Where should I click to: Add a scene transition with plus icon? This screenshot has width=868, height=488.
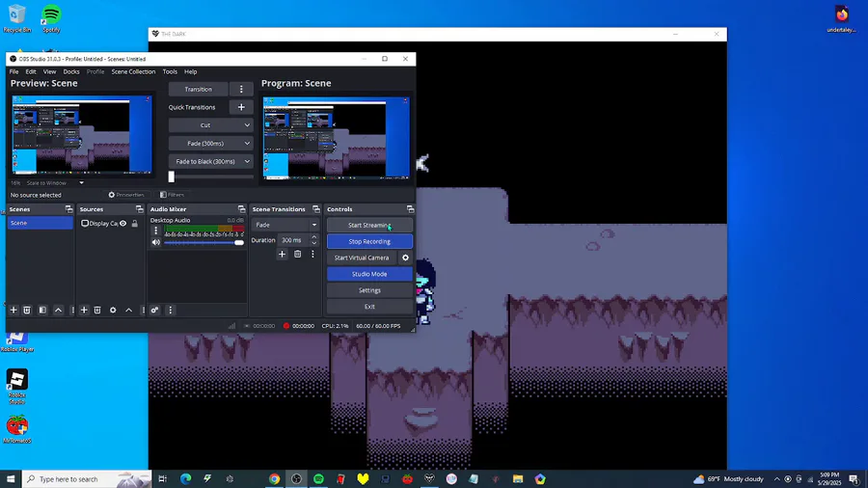pos(282,254)
